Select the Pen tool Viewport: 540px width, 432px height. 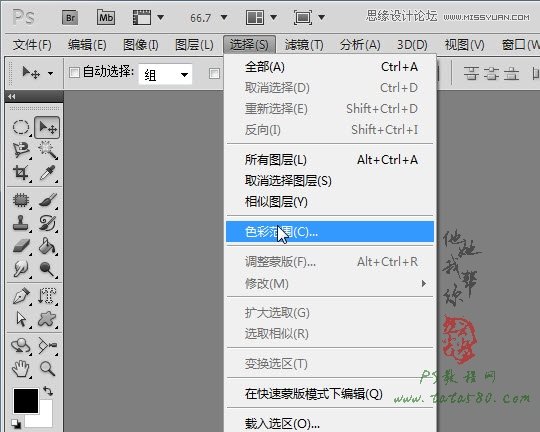pyautogui.click(x=21, y=296)
